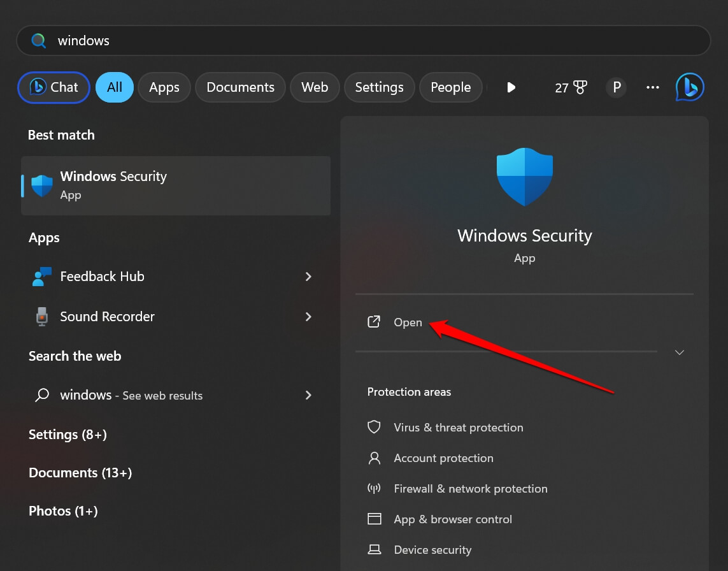Select Account protection in Protection areas
The image size is (728, 571).
tap(443, 458)
